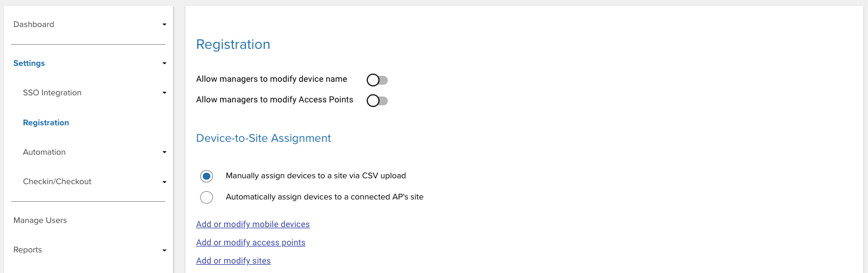Open Automation settings item
The image size is (868, 273).
44,152
